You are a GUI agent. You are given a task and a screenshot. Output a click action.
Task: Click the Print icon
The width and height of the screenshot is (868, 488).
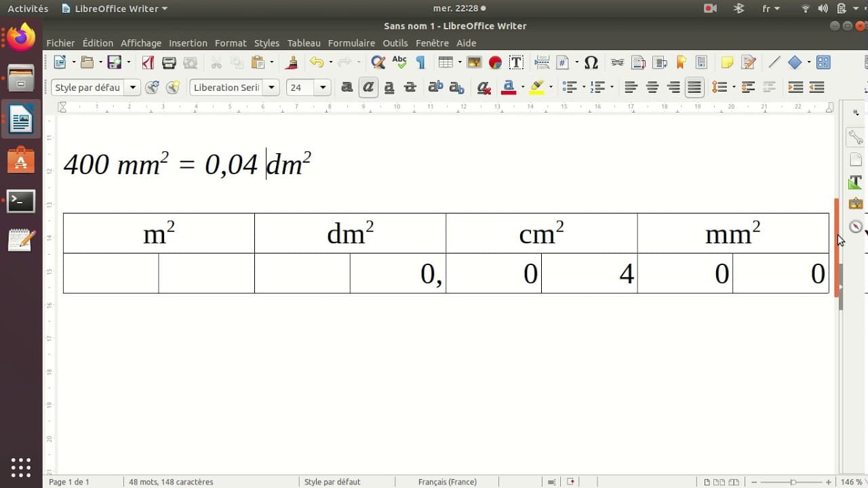click(169, 62)
